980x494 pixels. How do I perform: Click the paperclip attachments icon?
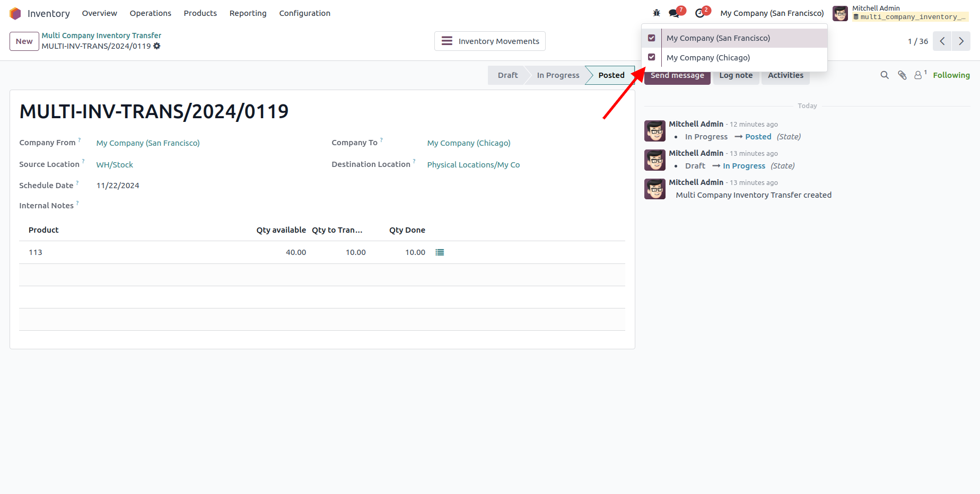[x=902, y=75]
